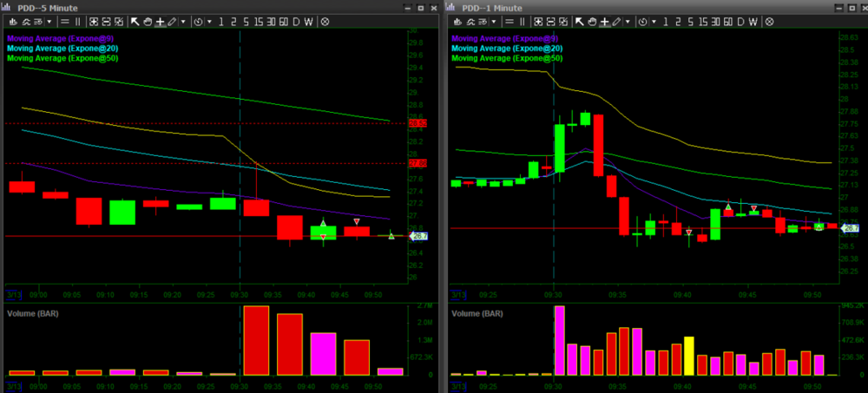Click the circled X icon in 5 Minute toolbar
This screenshot has height=393, width=868.
click(325, 20)
